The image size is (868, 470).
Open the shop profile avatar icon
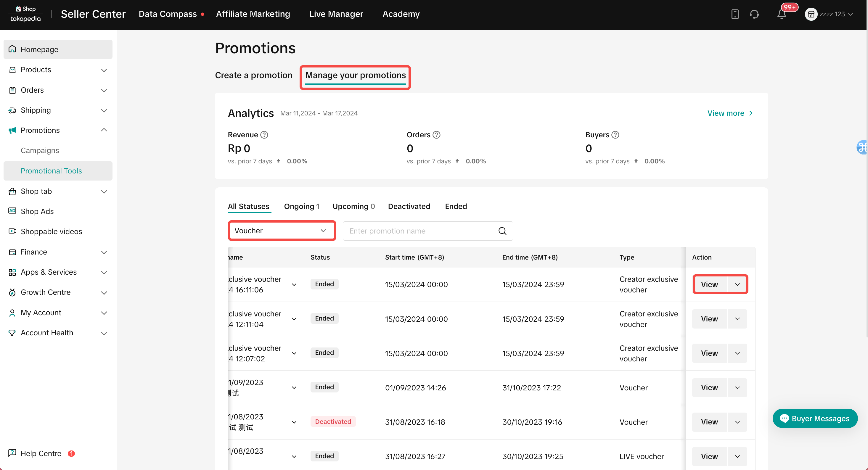(x=811, y=14)
